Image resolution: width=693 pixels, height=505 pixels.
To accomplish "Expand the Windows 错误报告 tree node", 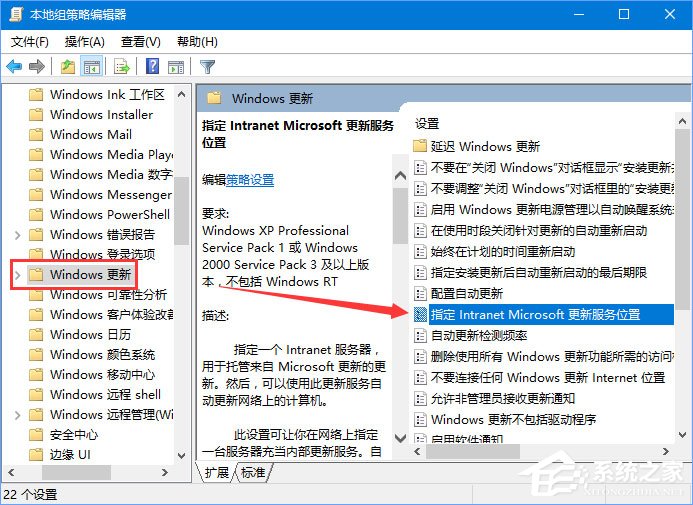I will [17, 235].
